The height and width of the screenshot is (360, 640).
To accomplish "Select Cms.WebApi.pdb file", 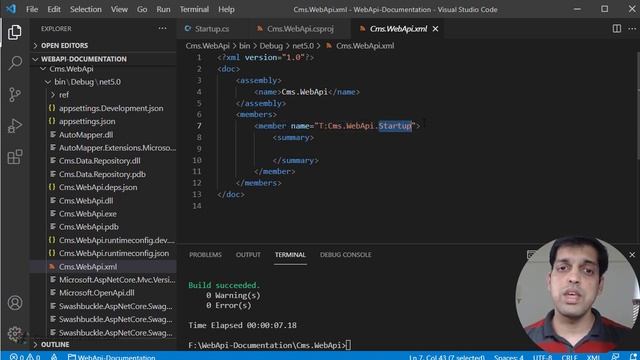I will [103, 227].
